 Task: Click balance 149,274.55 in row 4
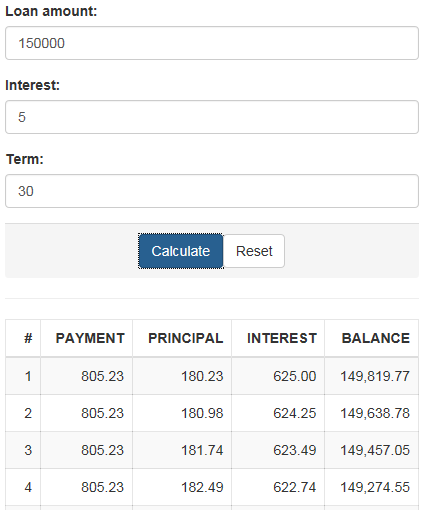click(x=375, y=487)
